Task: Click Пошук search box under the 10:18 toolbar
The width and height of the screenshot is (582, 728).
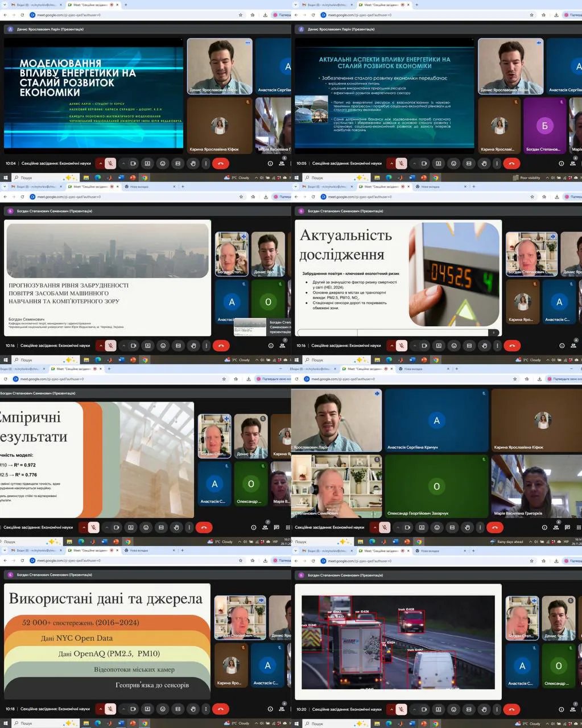Action: coord(34,723)
